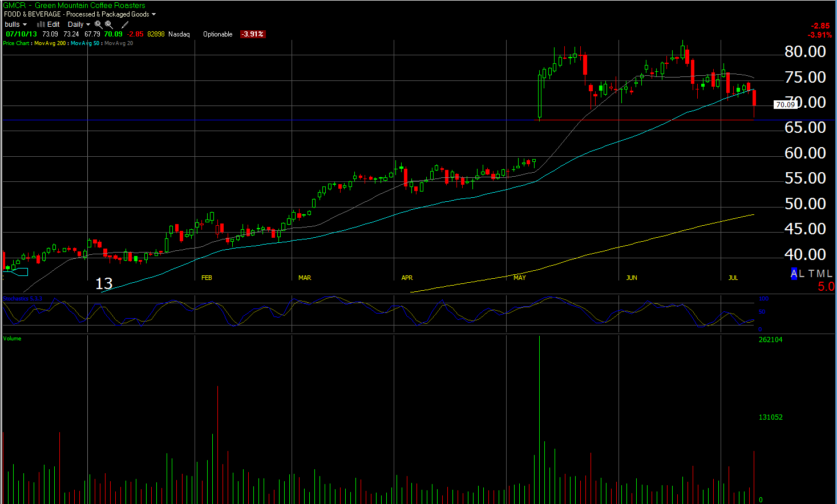Click the Volume pane label
This screenshot has height=504, width=837.
12,339
